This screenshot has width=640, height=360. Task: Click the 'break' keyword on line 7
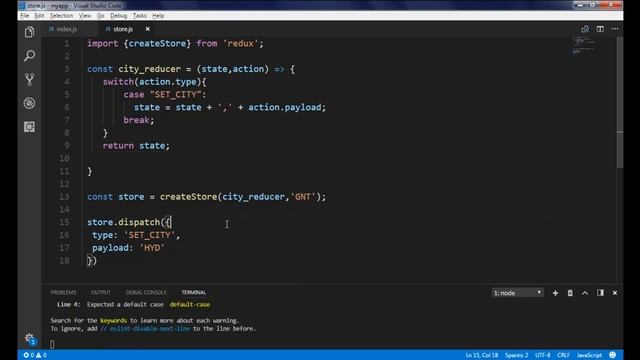click(136, 120)
